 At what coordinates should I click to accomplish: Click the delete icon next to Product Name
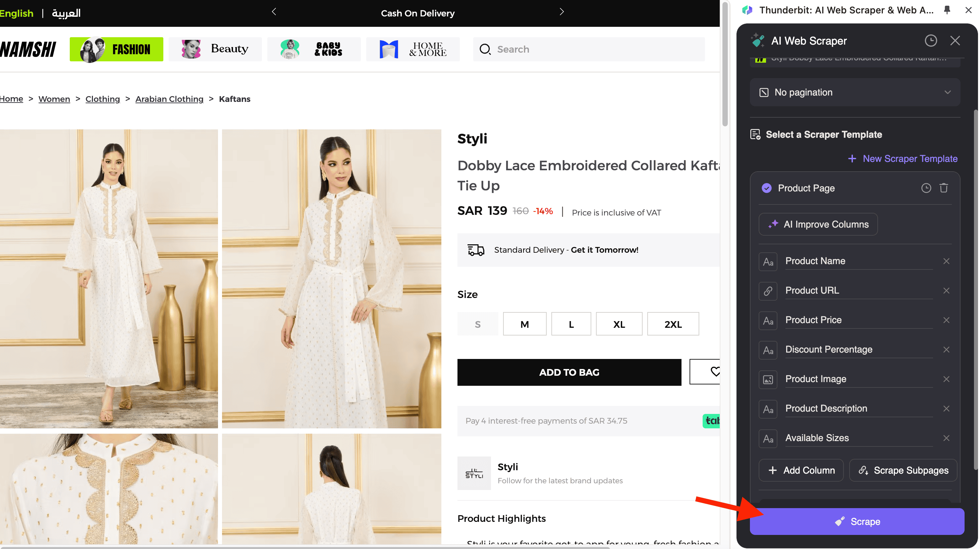(x=946, y=261)
